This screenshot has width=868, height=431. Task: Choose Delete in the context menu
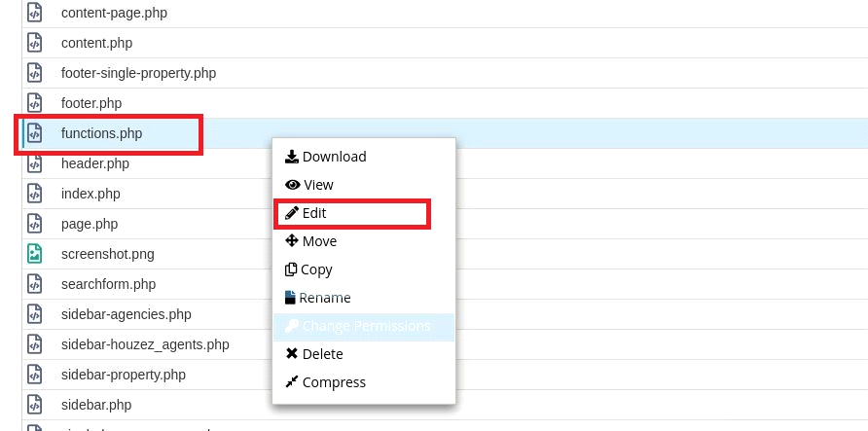click(322, 354)
